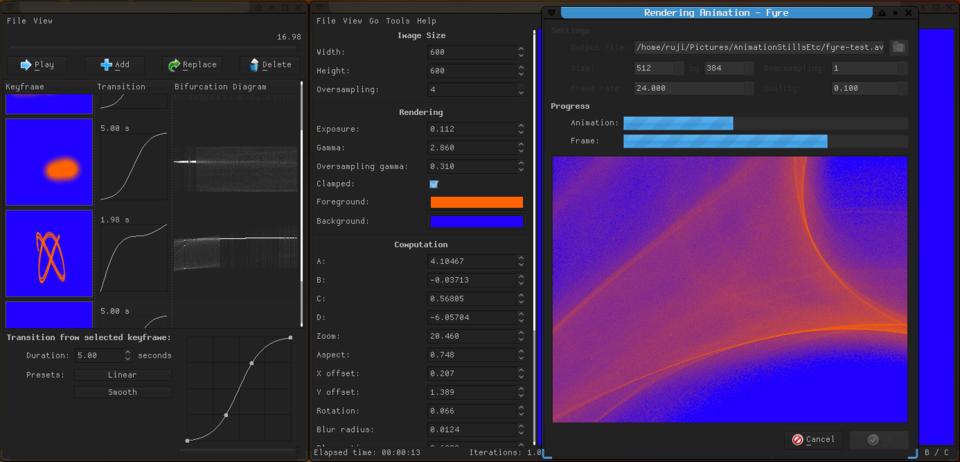
Task: Open the blue Background color picker
Action: [476, 221]
